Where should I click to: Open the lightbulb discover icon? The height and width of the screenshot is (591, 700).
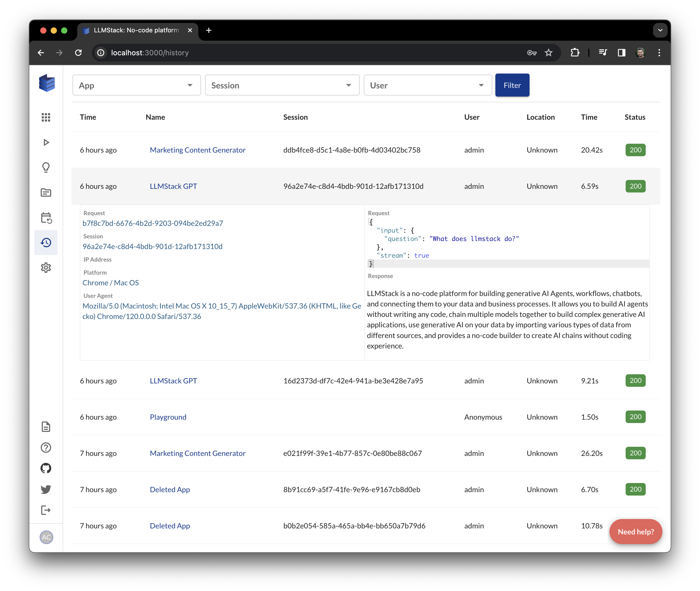(46, 167)
